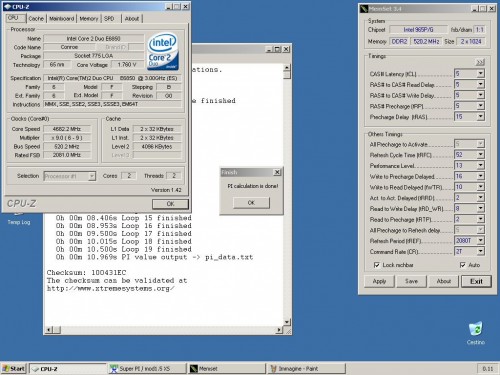The height and width of the screenshot is (375, 500).
Task: Toggle the Lock mchbar checkbox
Action: pos(377,265)
